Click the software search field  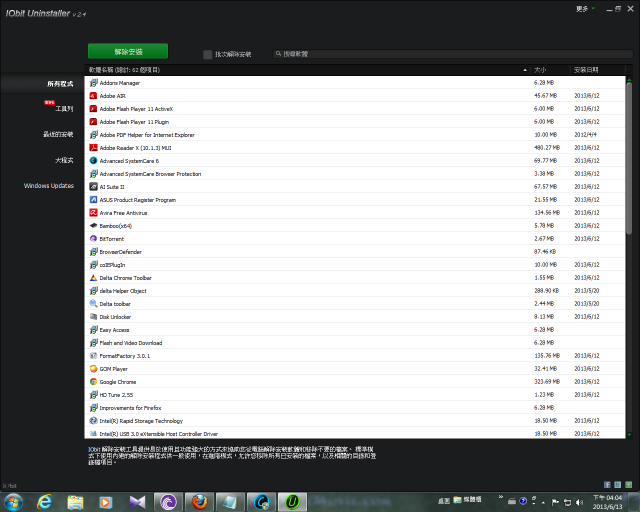[452, 54]
